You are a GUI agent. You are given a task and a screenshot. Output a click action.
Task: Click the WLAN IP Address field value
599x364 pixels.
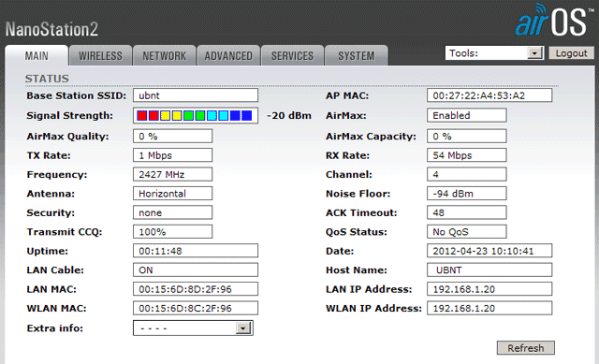tap(489, 308)
